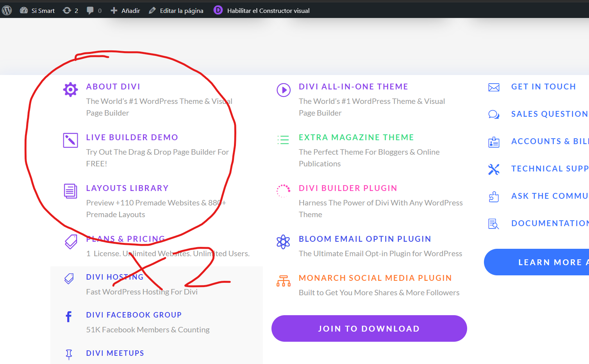Click text '51K Facebook Members & Counting'
This screenshot has width=589, height=364.
pos(148,330)
